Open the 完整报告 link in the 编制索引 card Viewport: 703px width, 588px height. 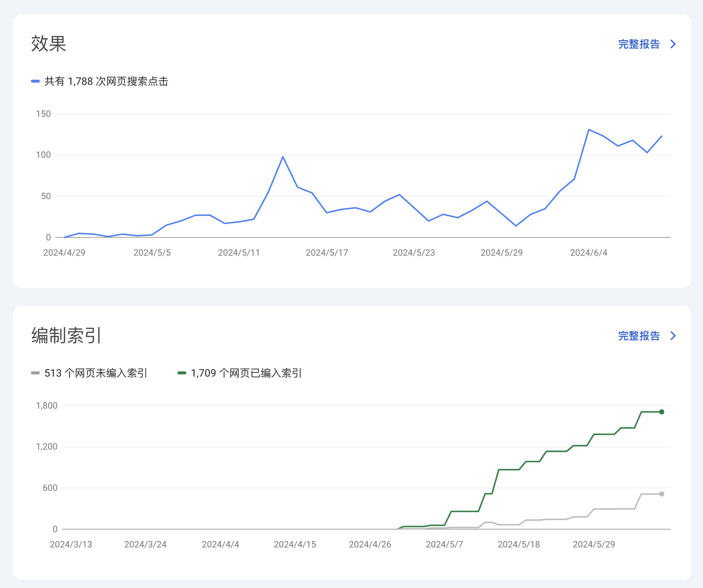(x=639, y=336)
